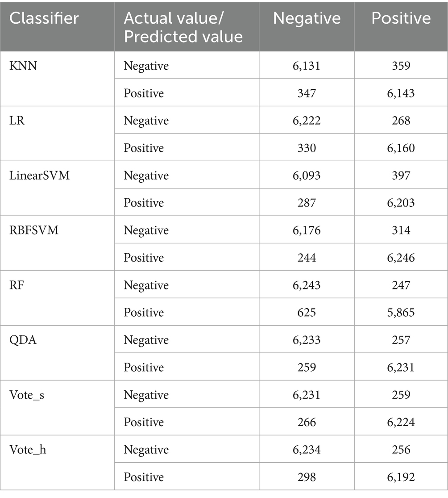Select the Vote_h classifier label
This screenshot has height=498, width=448.
(28, 449)
